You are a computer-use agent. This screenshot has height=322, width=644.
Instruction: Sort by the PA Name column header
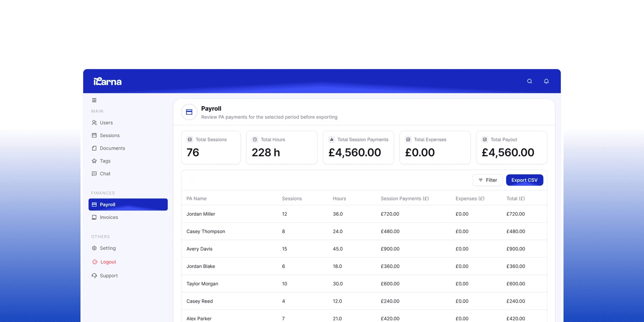coord(196,198)
